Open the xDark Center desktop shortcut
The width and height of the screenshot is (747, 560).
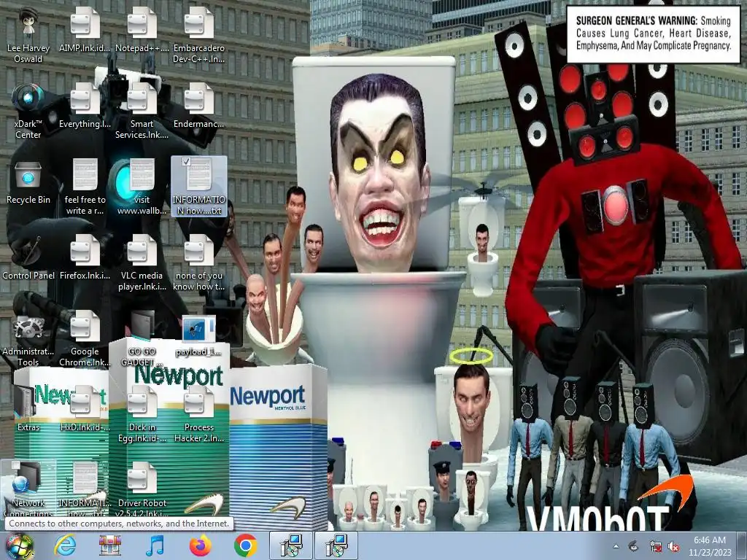click(28, 111)
